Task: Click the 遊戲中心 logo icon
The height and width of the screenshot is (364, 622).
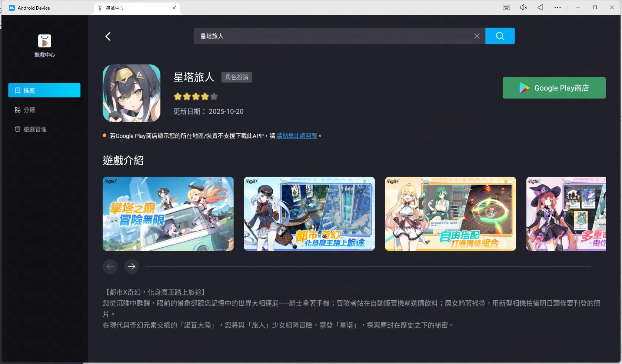Action: (44, 41)
